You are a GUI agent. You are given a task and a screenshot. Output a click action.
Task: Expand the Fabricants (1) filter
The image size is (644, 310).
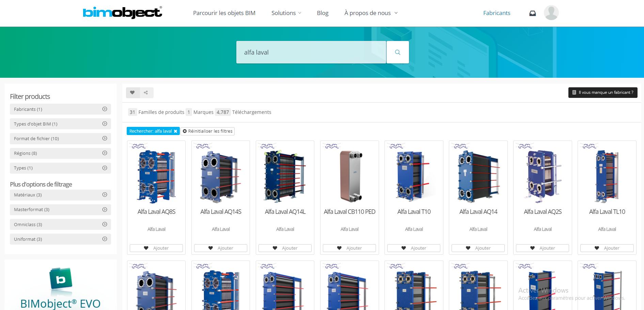point(61,109)
